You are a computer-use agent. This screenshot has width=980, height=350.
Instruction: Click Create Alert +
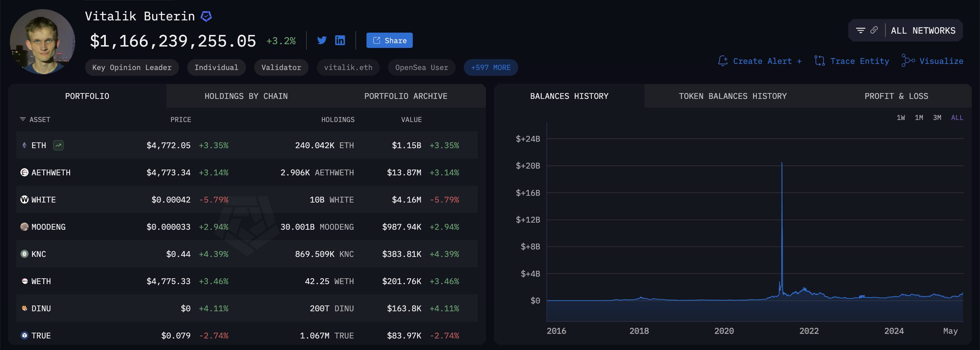click(x=767, y=61)
